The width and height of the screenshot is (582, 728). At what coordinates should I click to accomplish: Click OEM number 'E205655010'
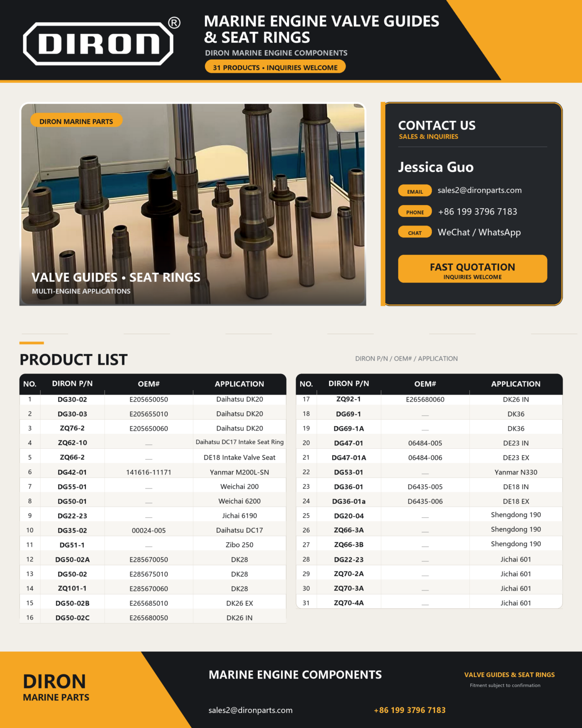click(149, 414)
